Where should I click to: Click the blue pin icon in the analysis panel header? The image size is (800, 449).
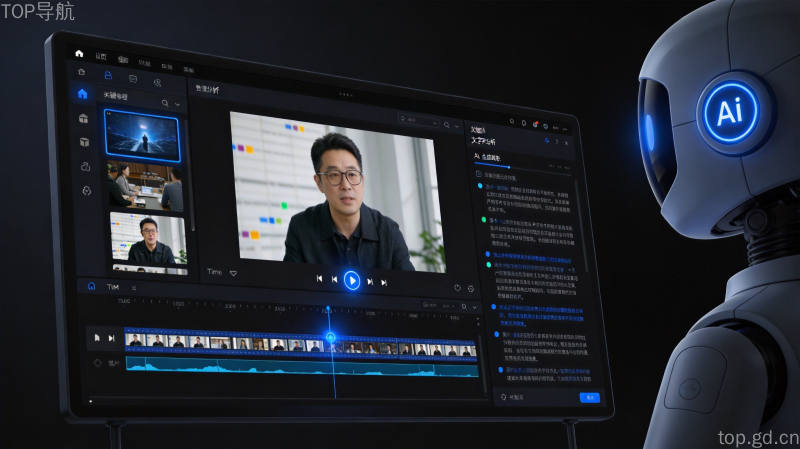(547, 140)
